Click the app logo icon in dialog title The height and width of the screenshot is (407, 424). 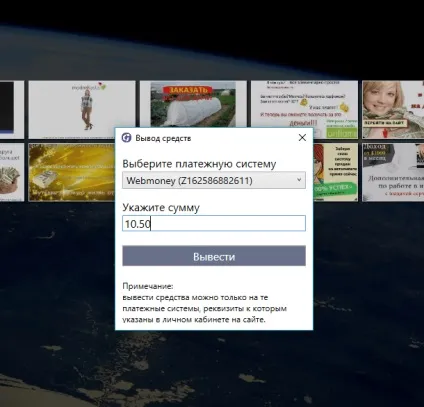[126, 138]
